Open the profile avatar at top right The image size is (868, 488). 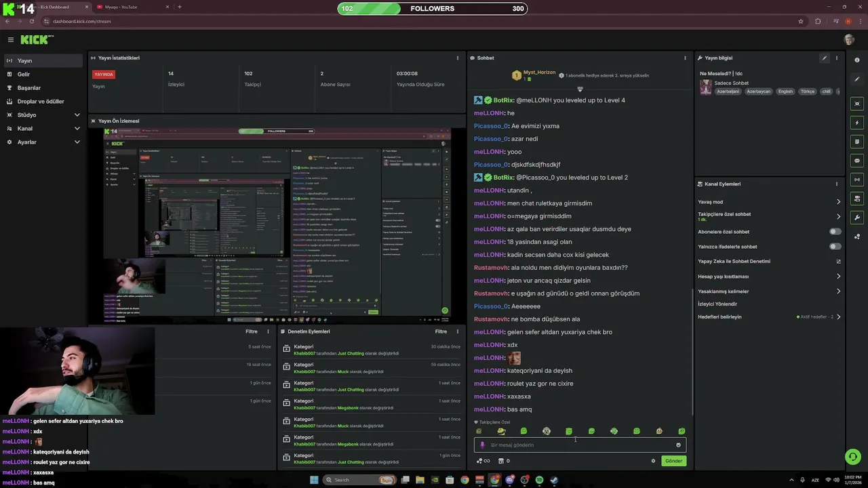(849, 40)
